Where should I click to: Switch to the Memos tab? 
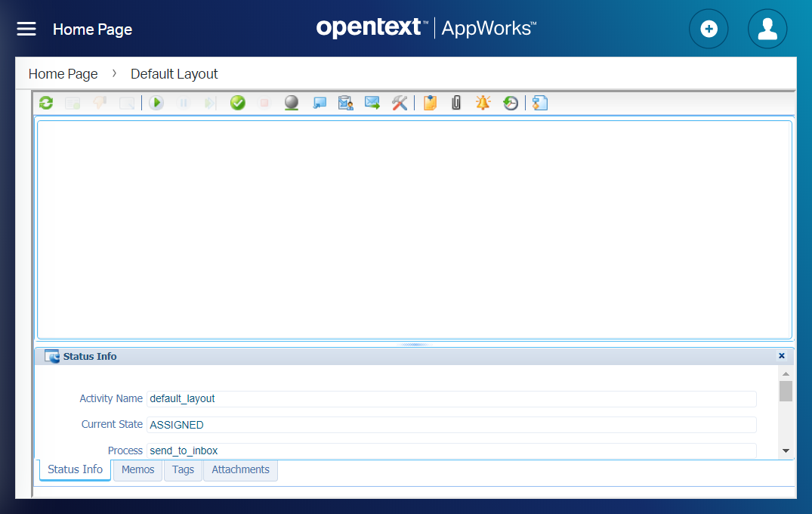click(x=137, y=469)
